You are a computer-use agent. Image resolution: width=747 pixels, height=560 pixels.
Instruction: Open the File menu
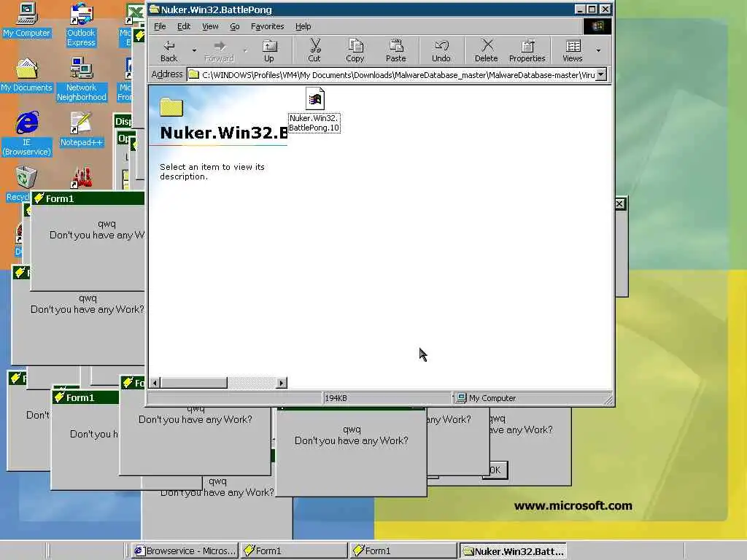(x=160, y=26)
